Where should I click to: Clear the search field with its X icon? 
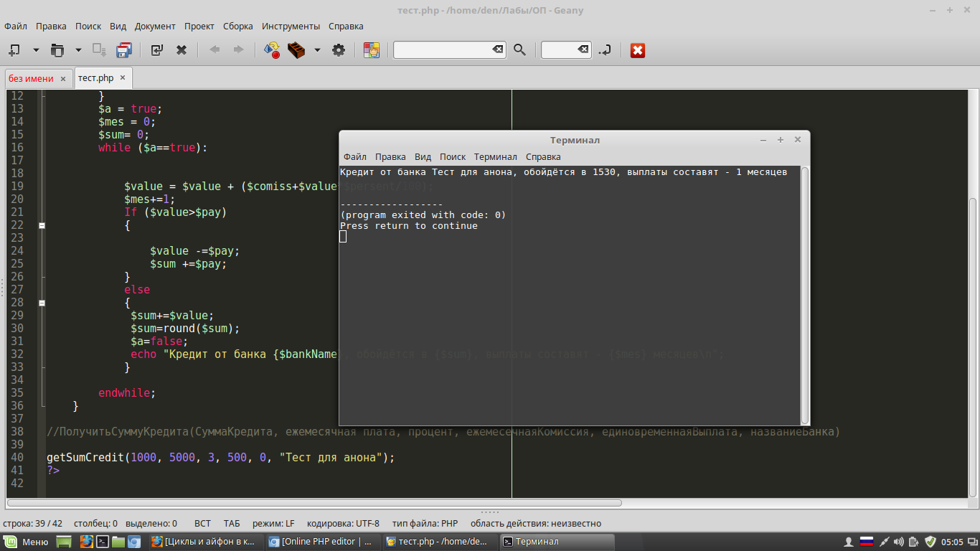point(498,50)
